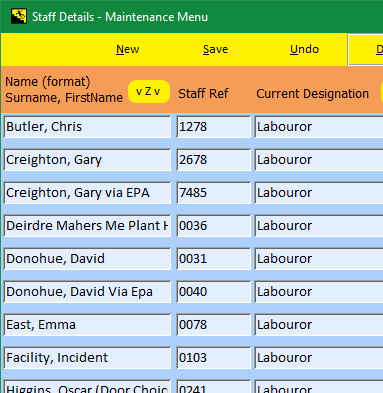Click the Save button
The image size is (383, 393).
point(215,49)
